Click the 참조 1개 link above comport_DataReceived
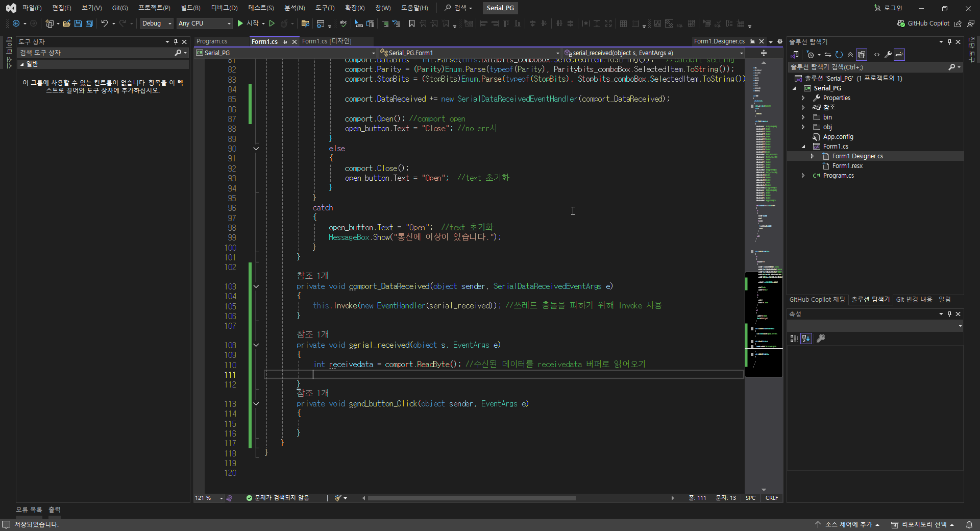Viewport: 980px width, 531px height. click(x=312, y=276)
